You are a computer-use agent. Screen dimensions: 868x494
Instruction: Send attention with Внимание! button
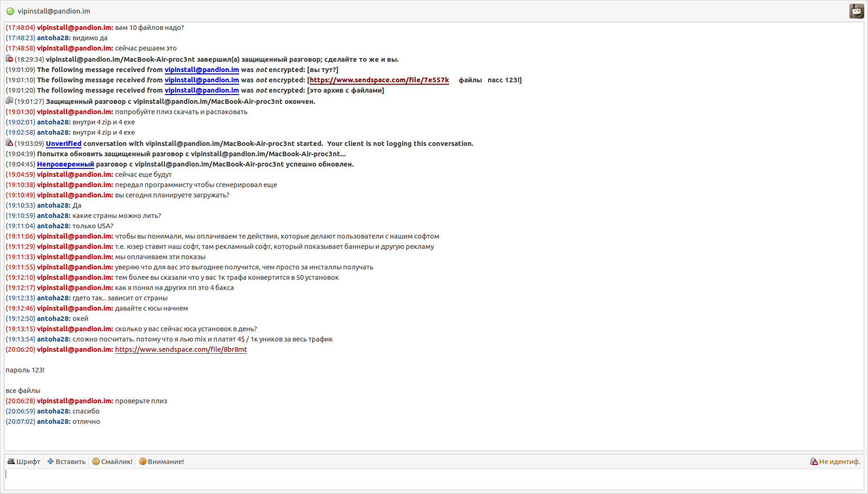161,462
